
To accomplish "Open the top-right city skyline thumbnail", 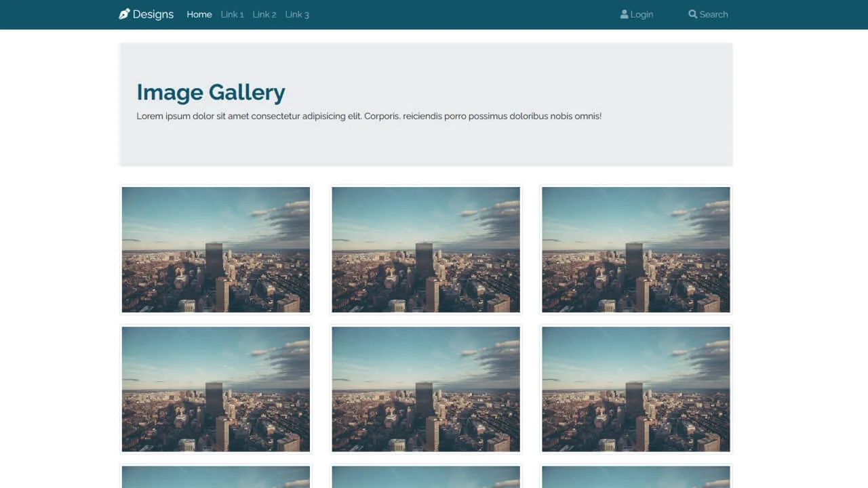I will (x=635, y=249).
